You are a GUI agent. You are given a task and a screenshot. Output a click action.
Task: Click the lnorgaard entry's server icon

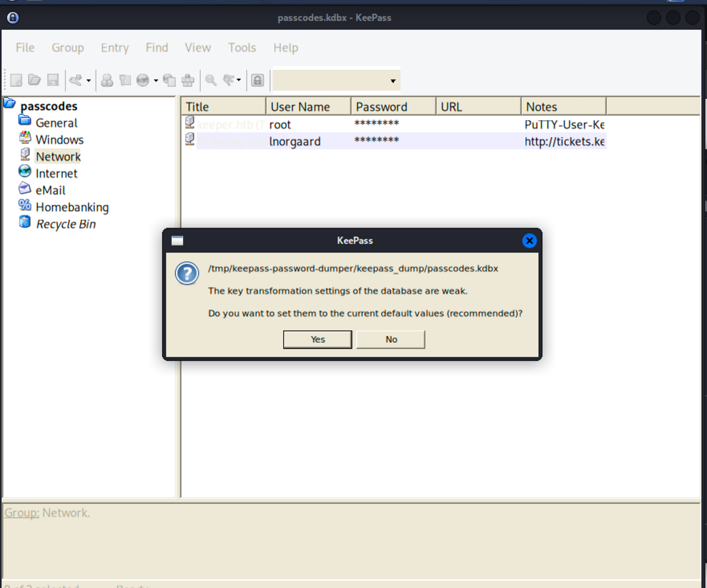pyautogui.click(x=190, y=139)
